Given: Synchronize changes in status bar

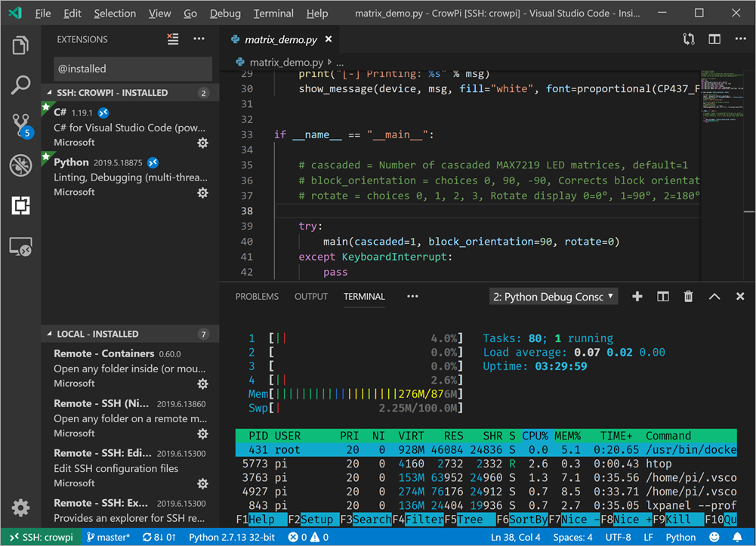Looking at the screenshot, I should point(159,537).
